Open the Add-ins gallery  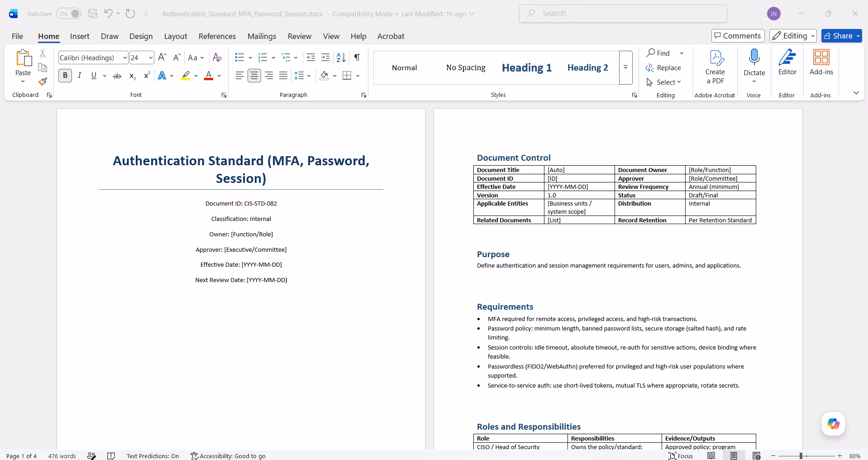[x=821, y=62]
